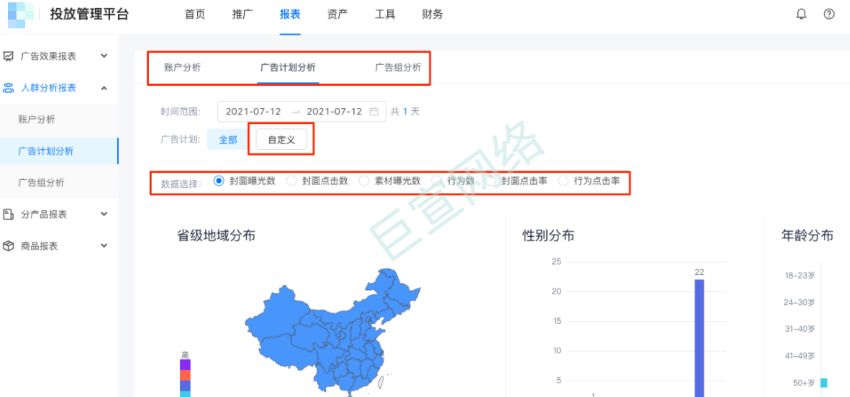Open the 推广 top menu
Viewport: 850px width, 397px height.
pyautogui.click(x=242, y=15)
